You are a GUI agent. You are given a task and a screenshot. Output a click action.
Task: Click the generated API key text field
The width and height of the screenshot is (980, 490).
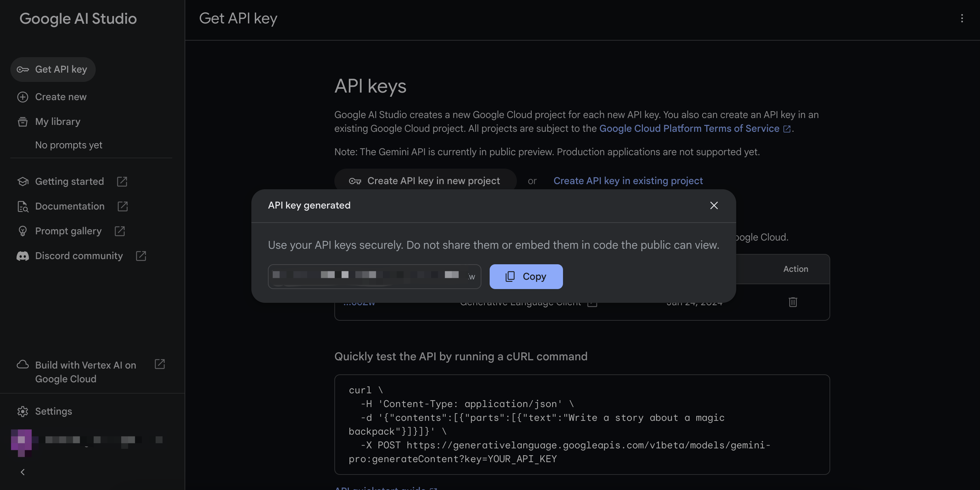[374, 276]
